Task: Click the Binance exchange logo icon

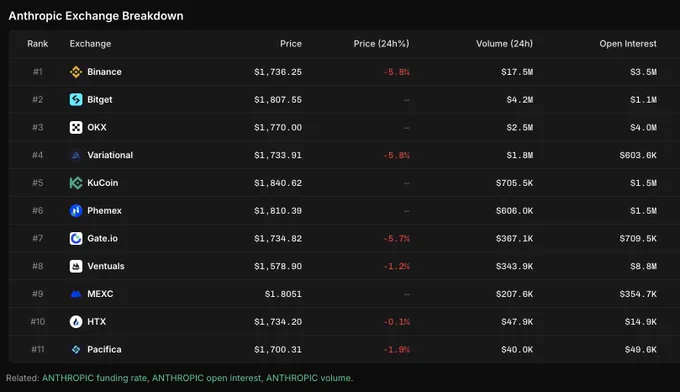Action: [x=76, y=72]
